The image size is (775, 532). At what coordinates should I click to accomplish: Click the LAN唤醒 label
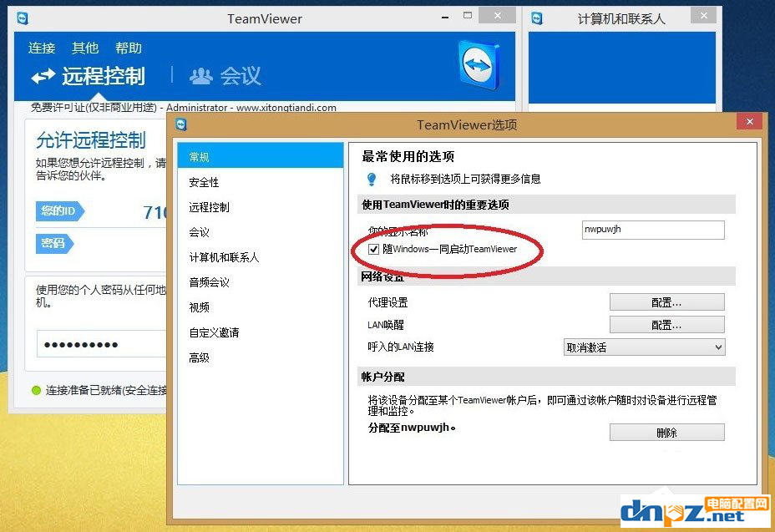point(386,325)
